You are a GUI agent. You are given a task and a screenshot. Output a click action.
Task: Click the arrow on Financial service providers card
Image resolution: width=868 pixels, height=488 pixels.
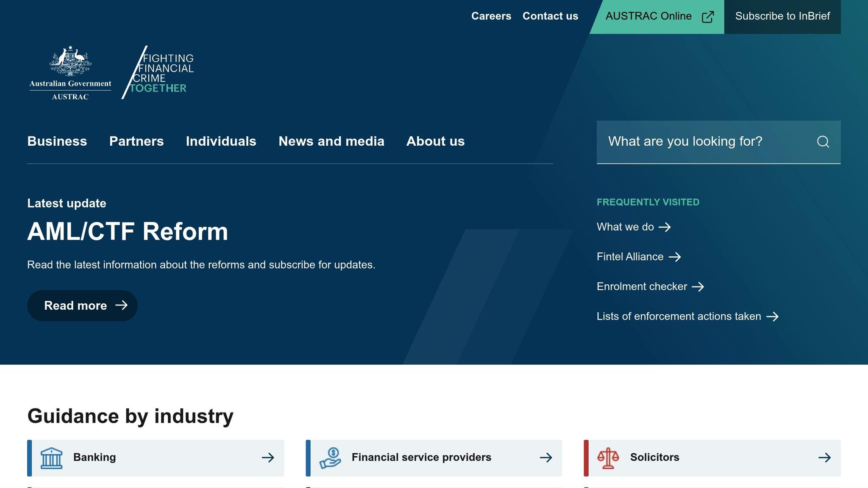(x=546, y=457)
